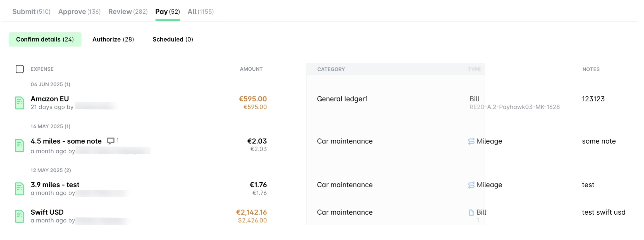The image size is (644, 240).
Task: Switch to the Submit tab
Action: (31, 12)
